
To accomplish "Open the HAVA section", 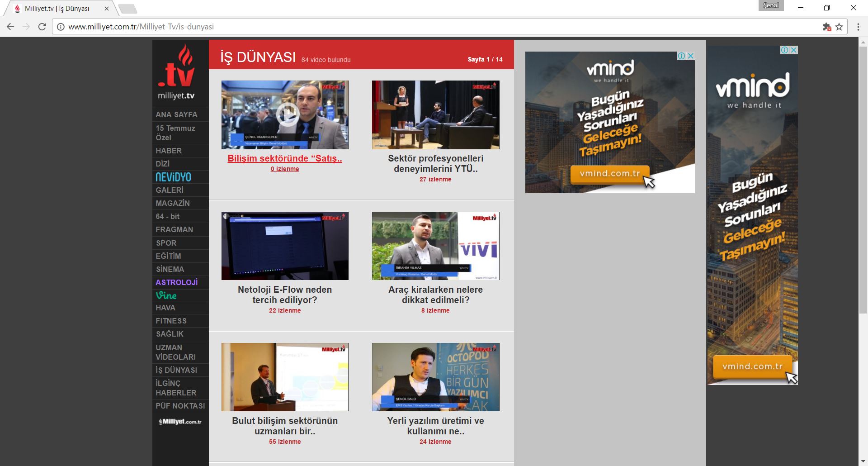I will tap(165, 308).
